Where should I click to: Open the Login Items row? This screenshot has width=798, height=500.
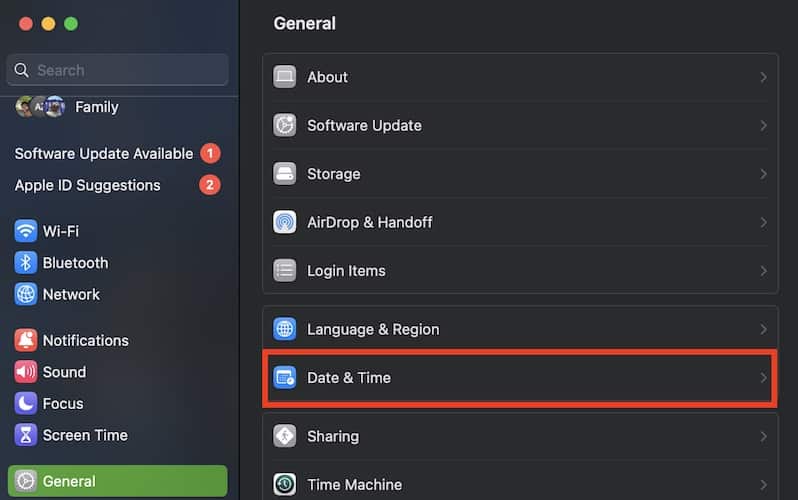coord(520,271)
